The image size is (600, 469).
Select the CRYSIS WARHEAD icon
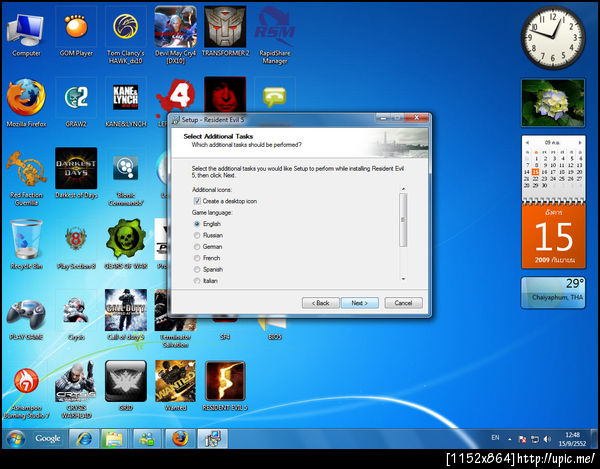[76, 390]
